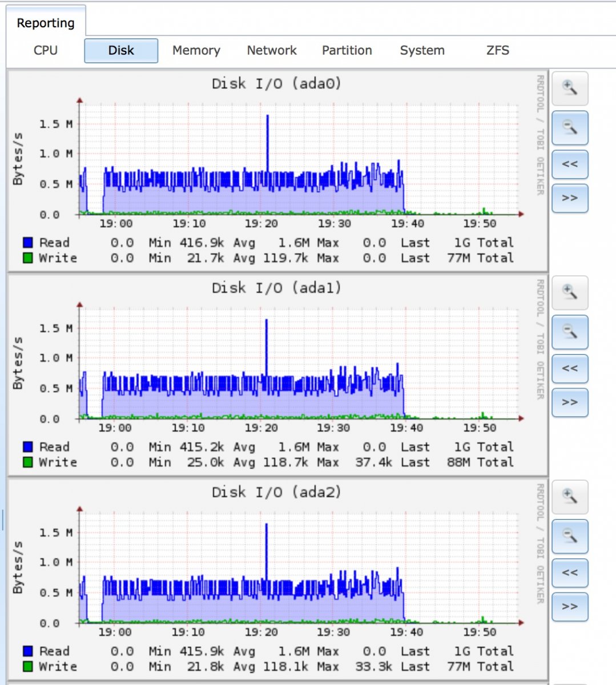
Task: Zoom in on the ada1 disk graph
Action: (570, 292)
